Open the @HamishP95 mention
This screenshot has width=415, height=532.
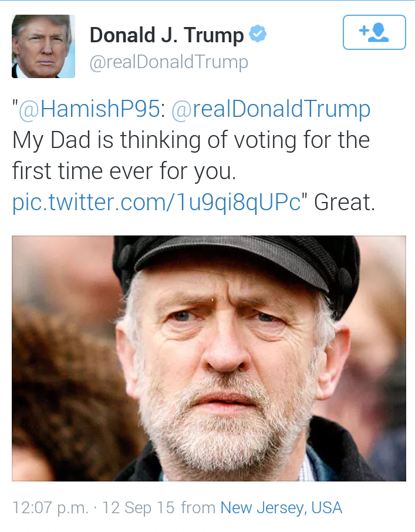pos(89,109)
